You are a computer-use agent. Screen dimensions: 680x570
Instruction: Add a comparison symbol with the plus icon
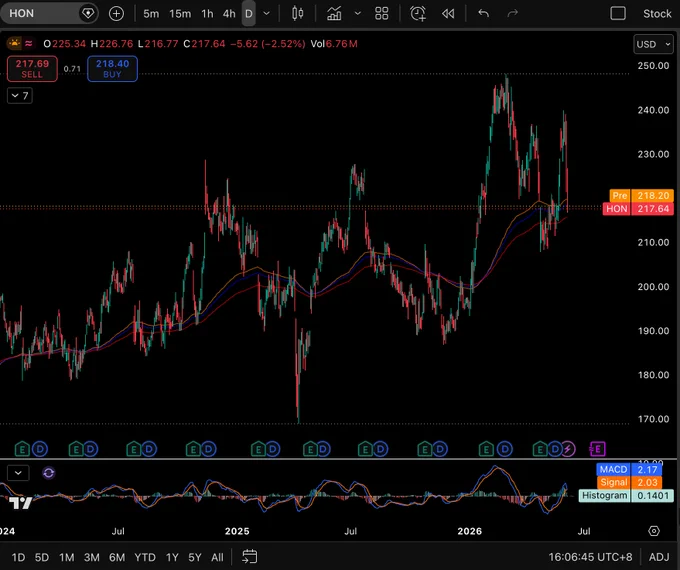(116, 13)
